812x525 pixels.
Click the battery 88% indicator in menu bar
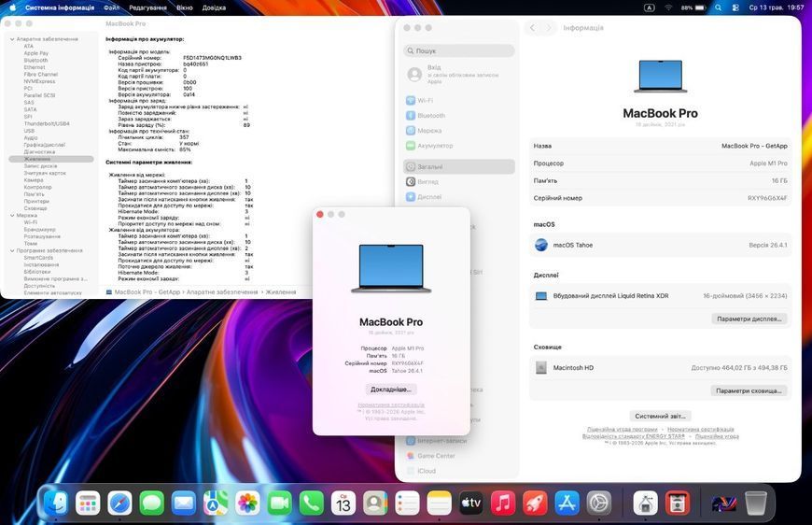[x=693, y=7]
